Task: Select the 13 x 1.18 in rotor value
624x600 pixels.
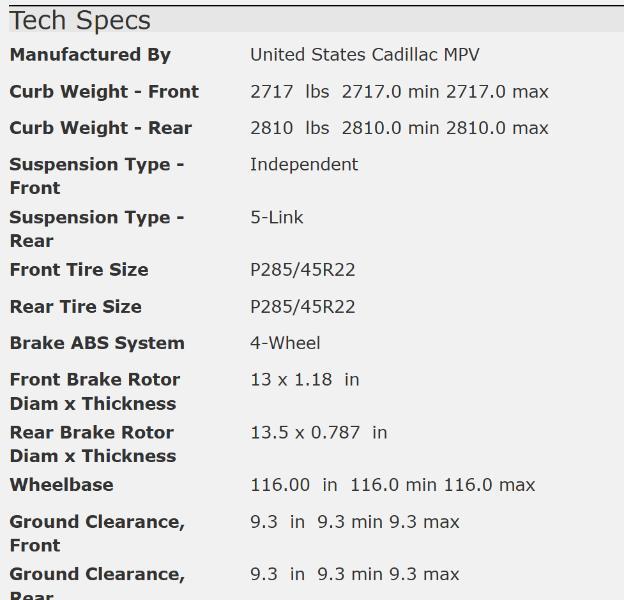Action: coord(304,380)
